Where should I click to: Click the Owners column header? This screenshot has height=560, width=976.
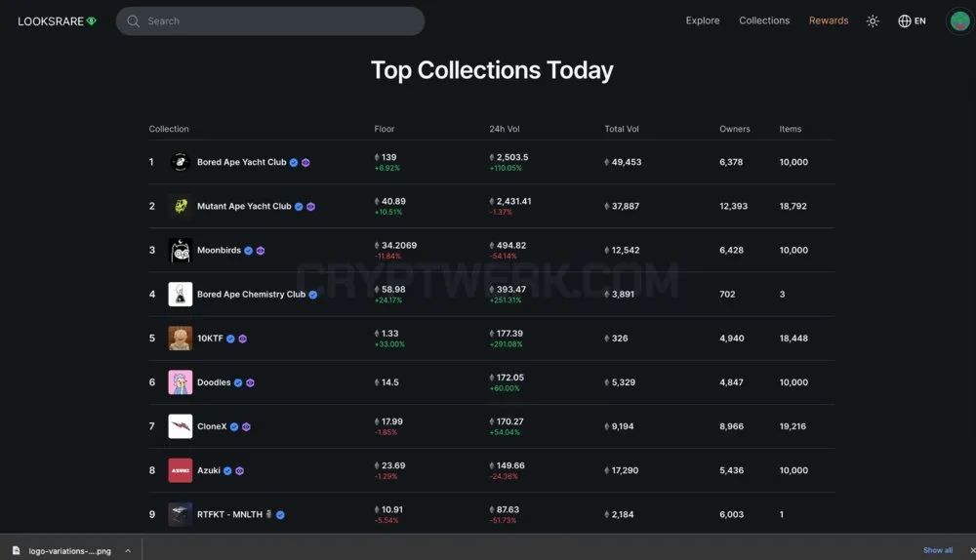pyautogui.click(x=735, y=129)
